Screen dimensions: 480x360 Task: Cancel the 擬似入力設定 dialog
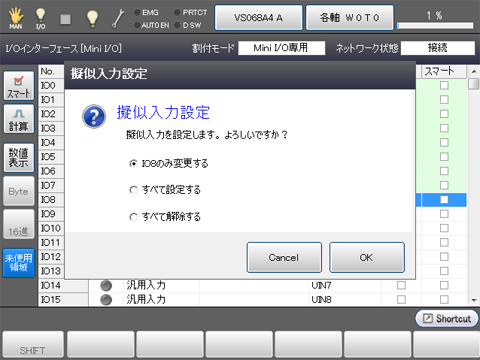tap(284, 257)
